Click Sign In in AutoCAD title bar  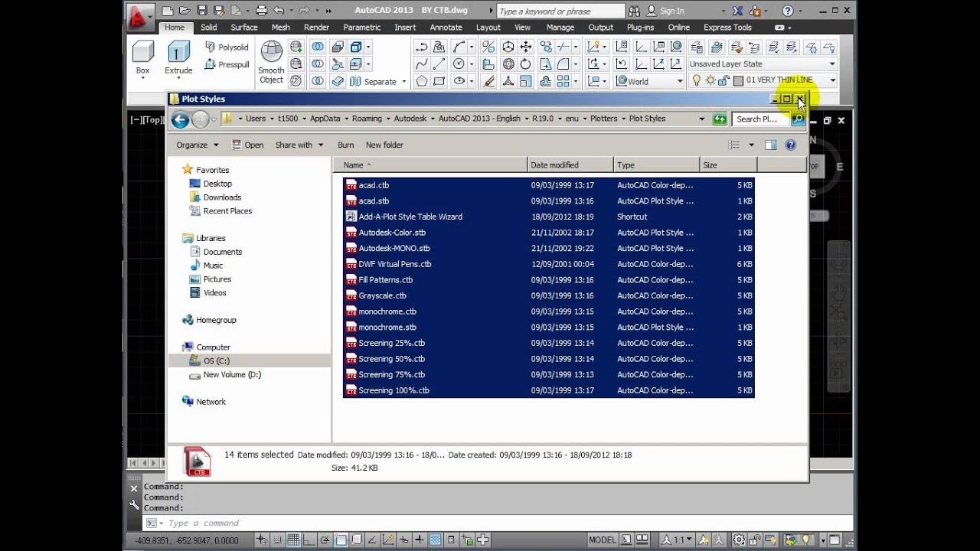click(665, 11)
